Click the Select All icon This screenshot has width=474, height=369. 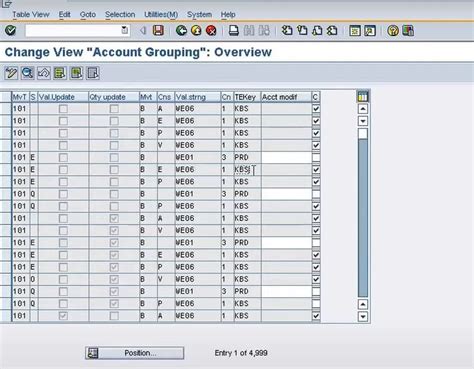click(x=60, y=73)
